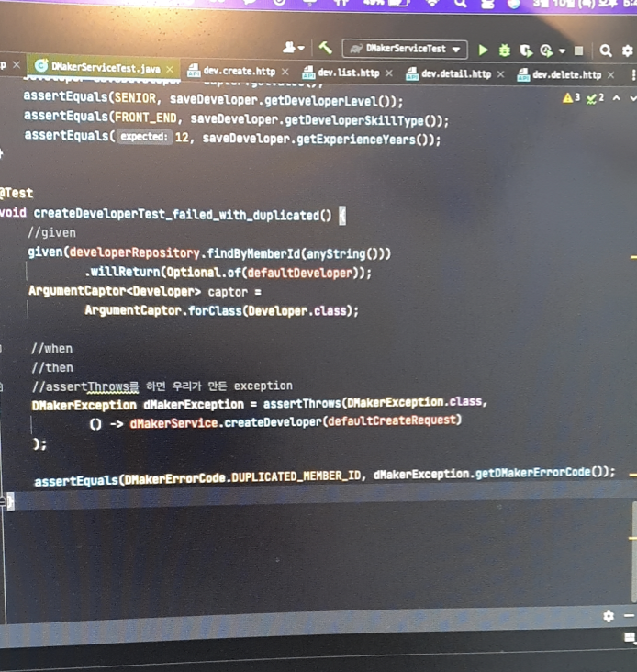The height and width of the screenshot is (672, 637).
Task: Open the bottom panel gear settings icon
Action: coord(609,616)
